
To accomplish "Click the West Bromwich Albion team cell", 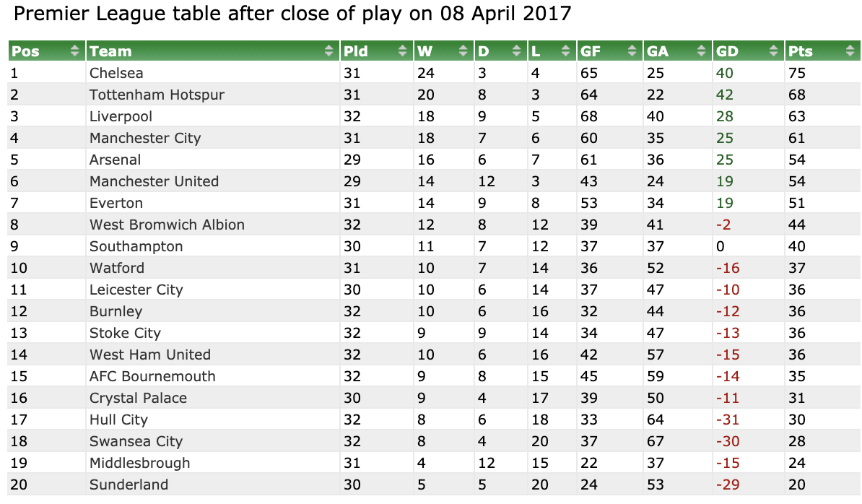I will click(x=167, y=225).
